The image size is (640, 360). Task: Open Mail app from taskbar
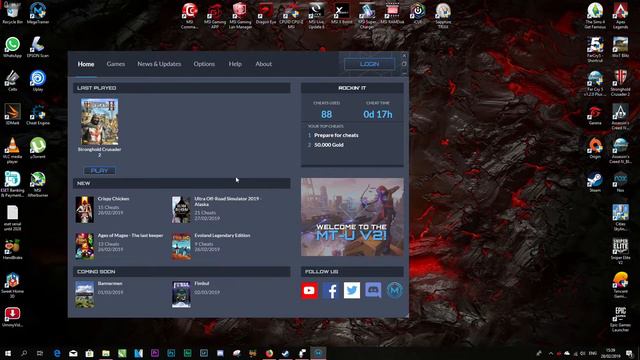tap(73, 353)
